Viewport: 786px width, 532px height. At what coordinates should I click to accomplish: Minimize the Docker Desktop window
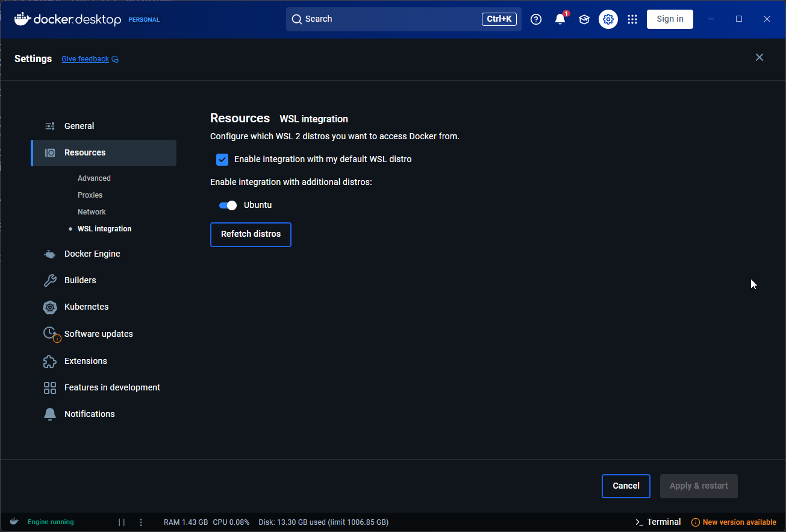(x=711, y=19)
